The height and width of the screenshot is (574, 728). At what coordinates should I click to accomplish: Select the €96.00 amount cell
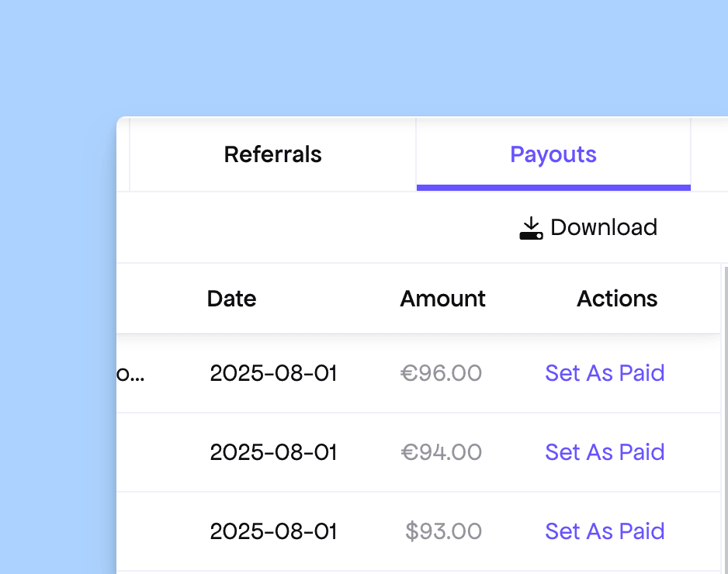(441, 373)
